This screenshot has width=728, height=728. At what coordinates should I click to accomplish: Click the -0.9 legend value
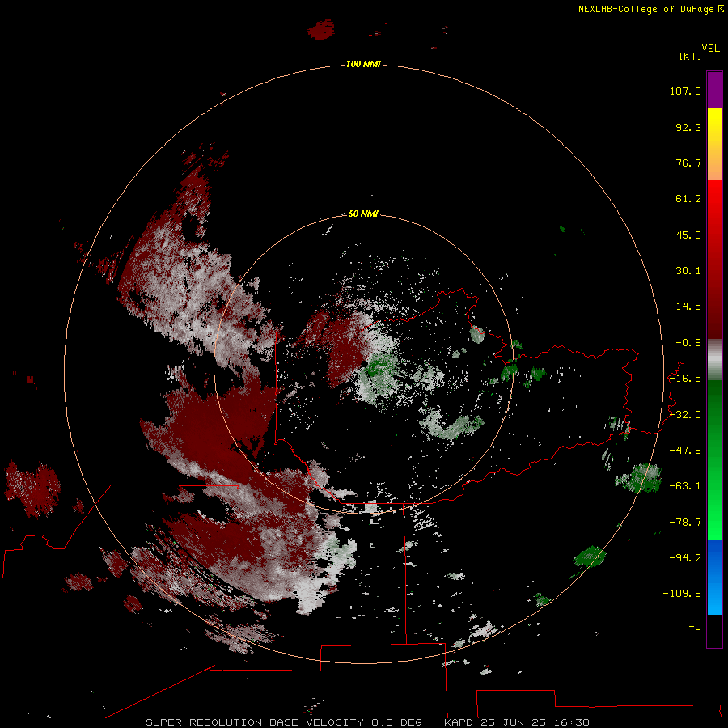click(x=688, y=343)
